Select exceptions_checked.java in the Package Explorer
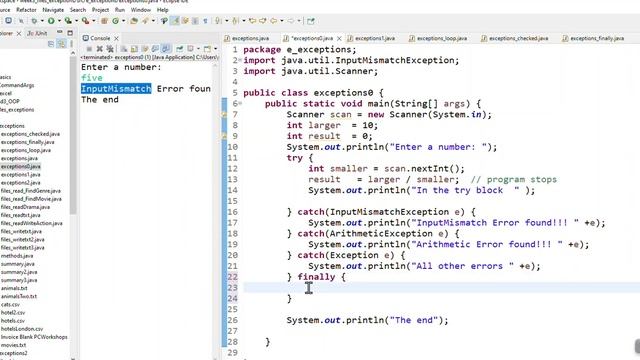The width and height of the screenshot is (640, 360). click(30, 134)
